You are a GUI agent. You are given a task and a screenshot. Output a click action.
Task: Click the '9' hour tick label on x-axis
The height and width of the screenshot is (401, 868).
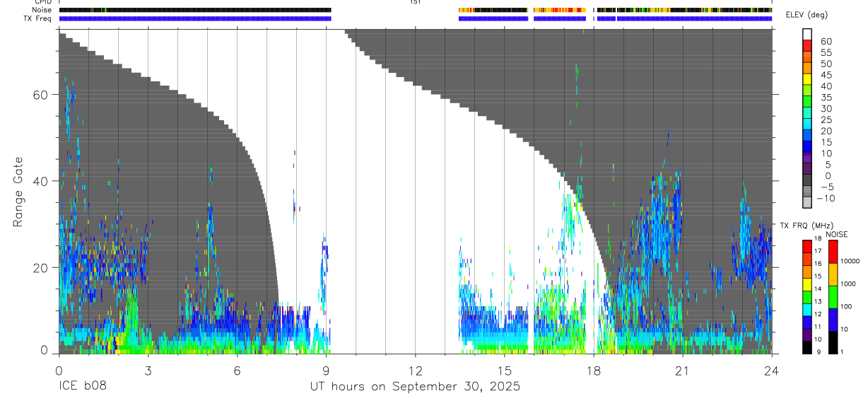326,371
